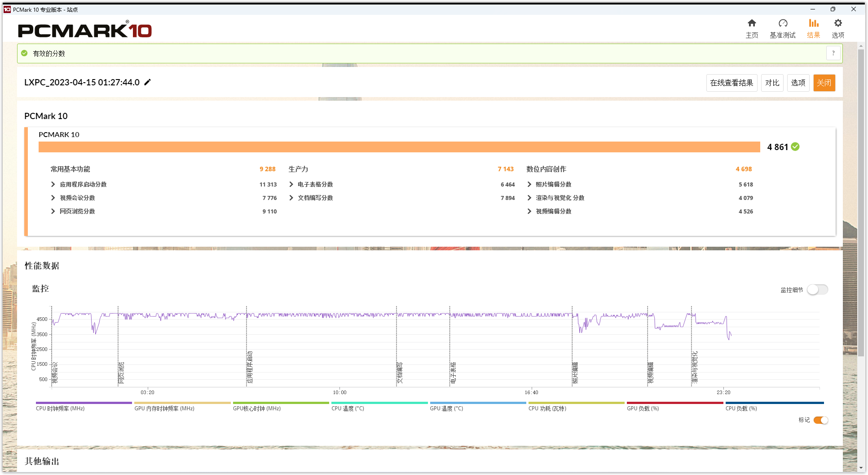
Task: Click the PCMark 10 logo
Action: (85, 30)
